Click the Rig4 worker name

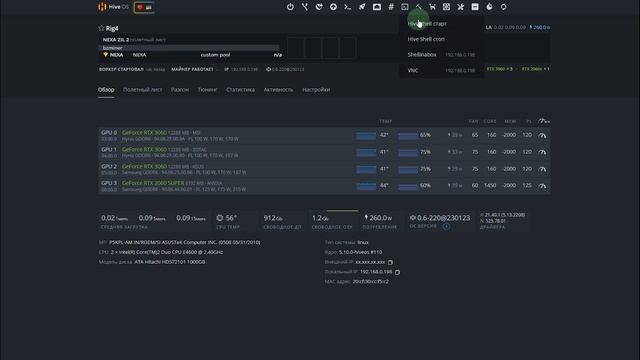pyautogui.click(x=112, y=28)
